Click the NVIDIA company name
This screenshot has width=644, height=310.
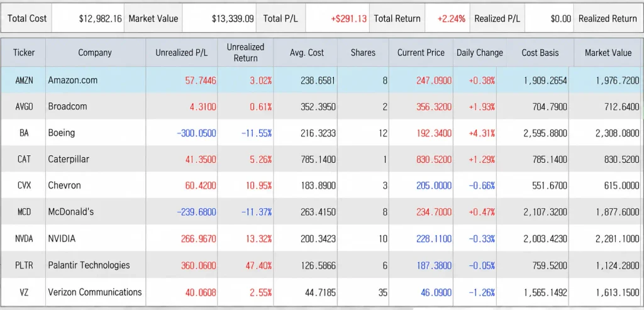click(62, 238)
